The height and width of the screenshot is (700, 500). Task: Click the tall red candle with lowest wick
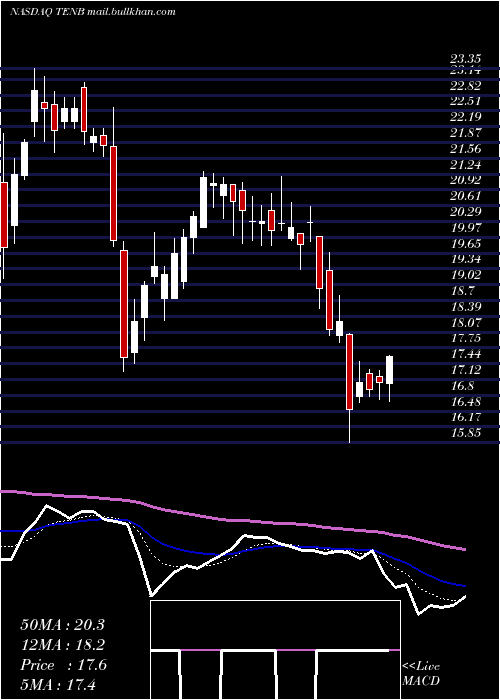(349, 371)
